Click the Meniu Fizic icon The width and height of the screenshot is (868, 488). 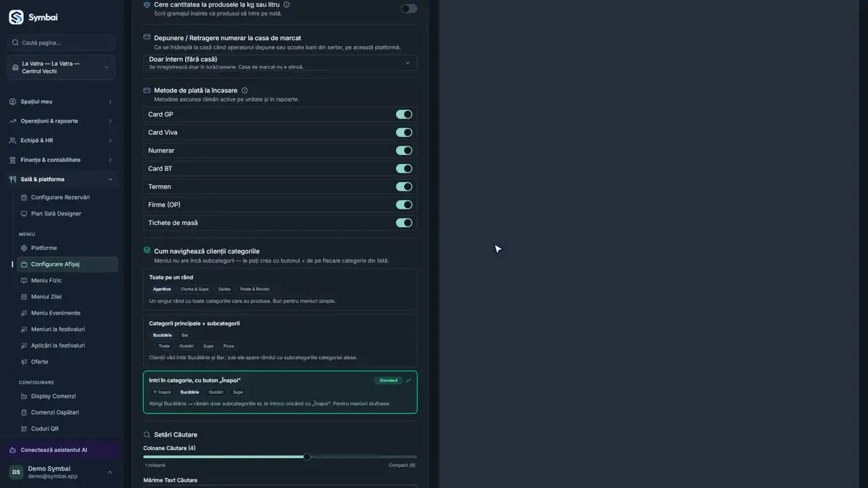(x=24, y=281)
